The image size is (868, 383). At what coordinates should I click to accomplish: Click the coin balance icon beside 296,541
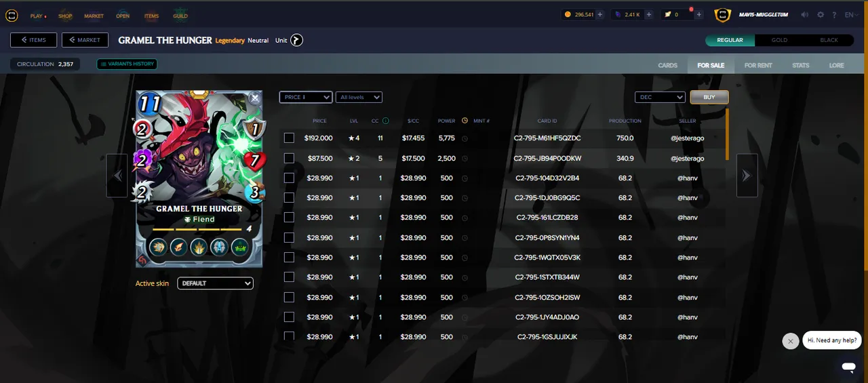[x=568, y=14]
